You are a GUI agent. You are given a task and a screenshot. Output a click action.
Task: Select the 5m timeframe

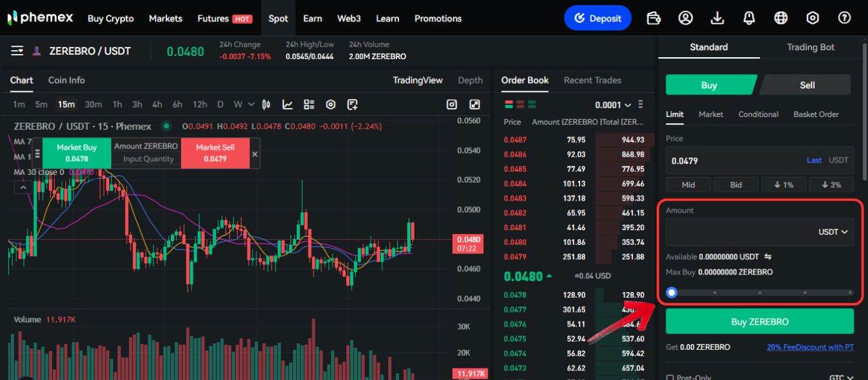coord(41,104)
